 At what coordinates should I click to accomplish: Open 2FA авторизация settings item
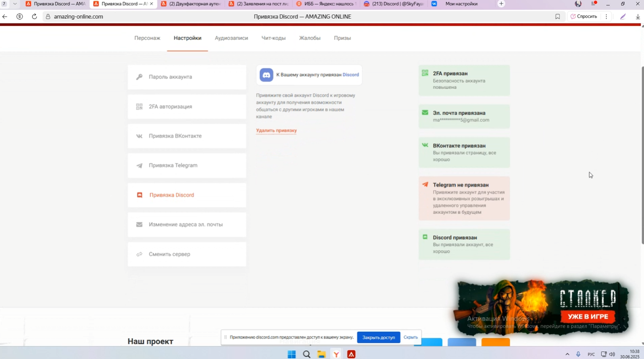[x=187, y=106]
